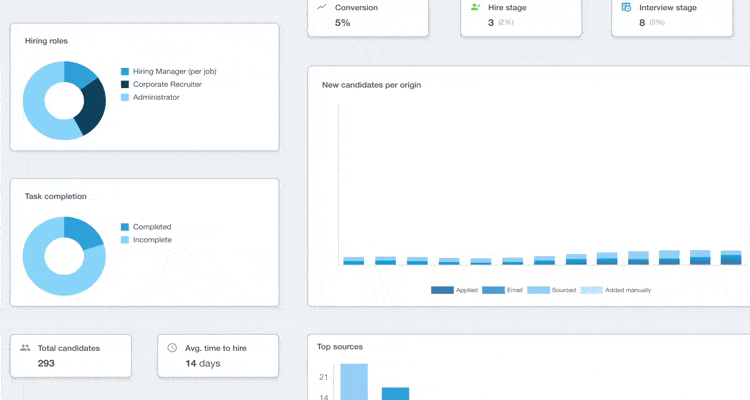Click the Applied legend label

click(467, 290)
